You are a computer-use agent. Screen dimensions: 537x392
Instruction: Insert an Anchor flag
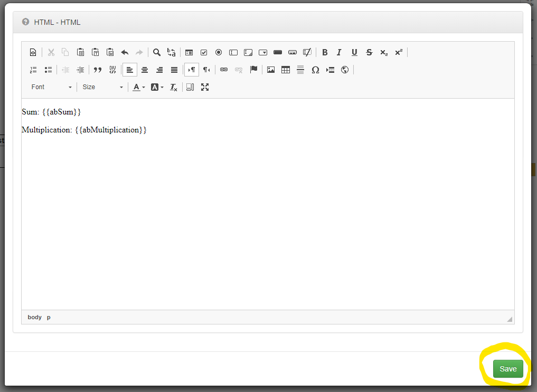click(x=253, y=70)
